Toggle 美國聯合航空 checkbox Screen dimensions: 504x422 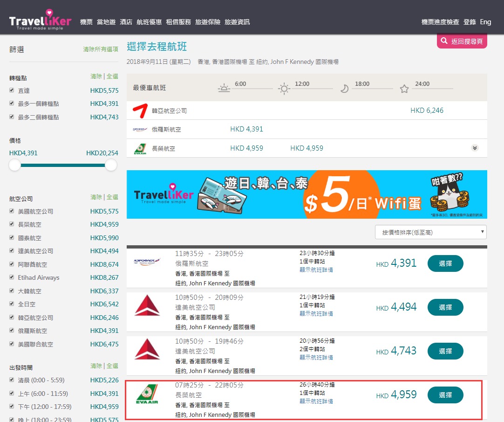click(x=12, y=344)
